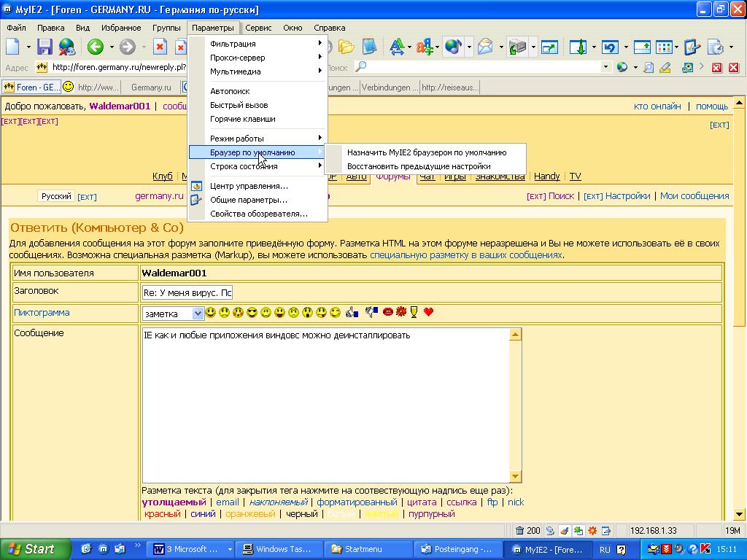747x560 pixels.
Task: Choose Свойства обозревателя… menu entry
Action: coord(258,214)
